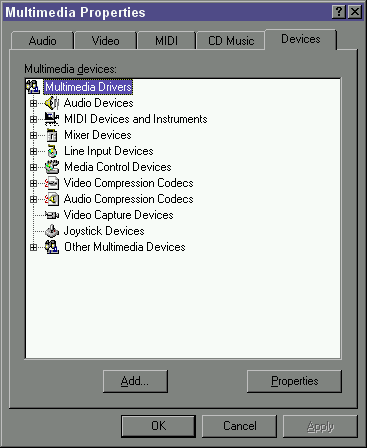Switch to the Audio tab

click(42, 41)
